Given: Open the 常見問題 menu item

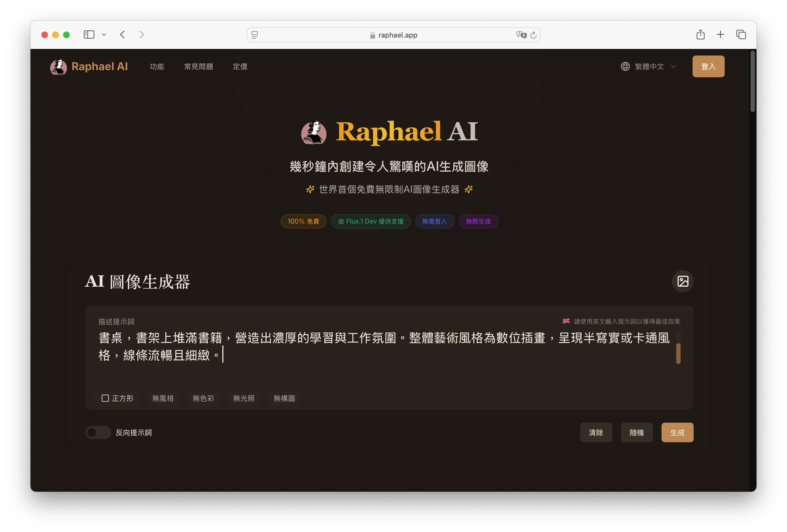Looking at the screenshot, I should coord(198,67).
